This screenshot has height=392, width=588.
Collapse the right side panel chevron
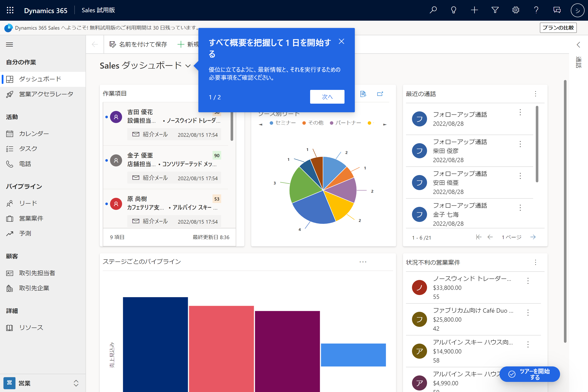point(578,45)
